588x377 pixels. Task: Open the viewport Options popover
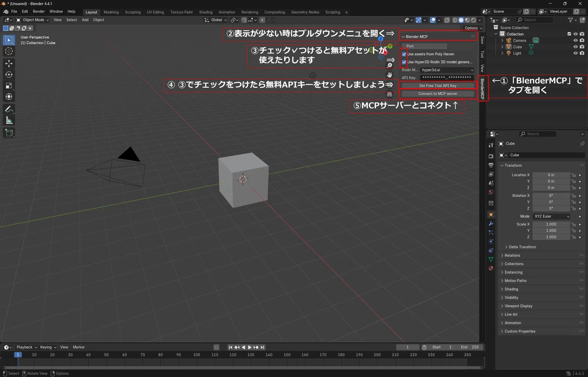[x=473, y=28]
